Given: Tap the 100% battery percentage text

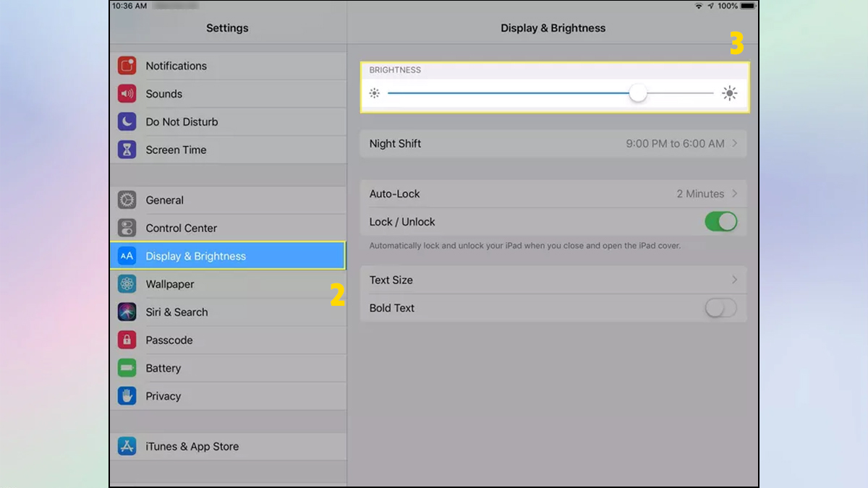Looking at the screenshot, I should tap(728, 6).
